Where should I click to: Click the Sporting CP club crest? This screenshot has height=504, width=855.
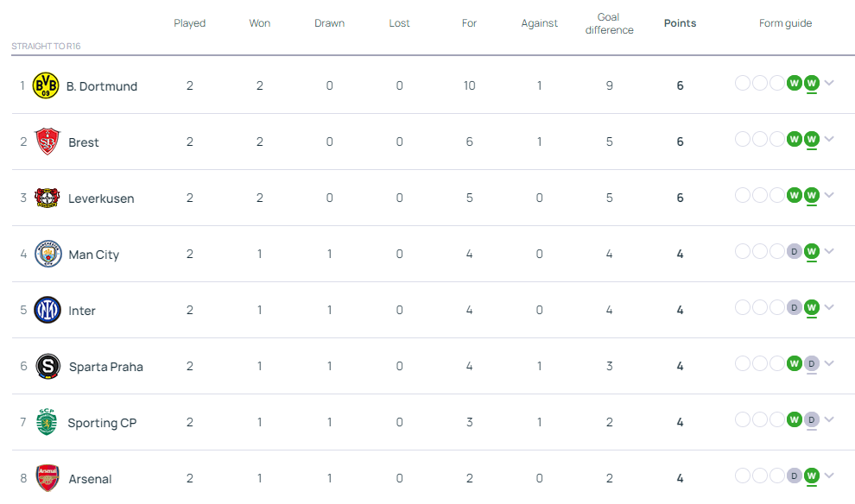(x=47, y=422)
